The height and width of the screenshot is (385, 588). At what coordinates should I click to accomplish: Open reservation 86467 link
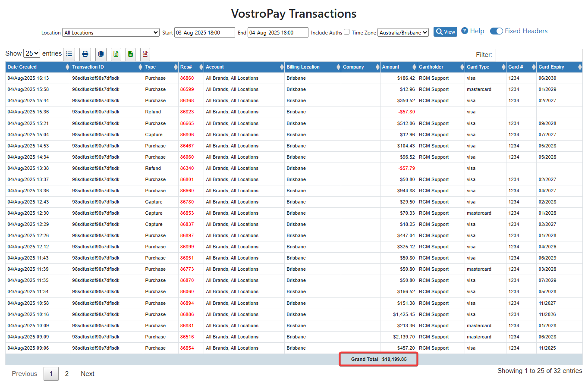click(187, 146)
